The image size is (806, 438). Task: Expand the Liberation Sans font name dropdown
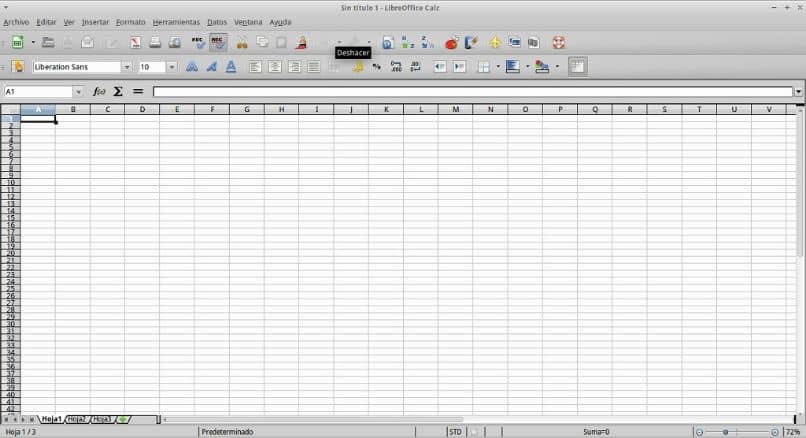pyautogui.click(x=126, y=67)
